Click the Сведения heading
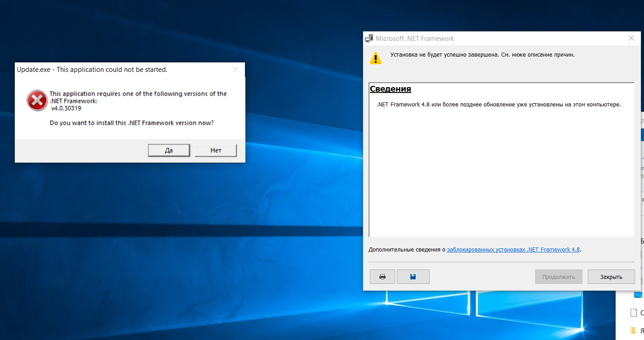The height and width of the screenshot is (340, 644). (x=390, y=89)
